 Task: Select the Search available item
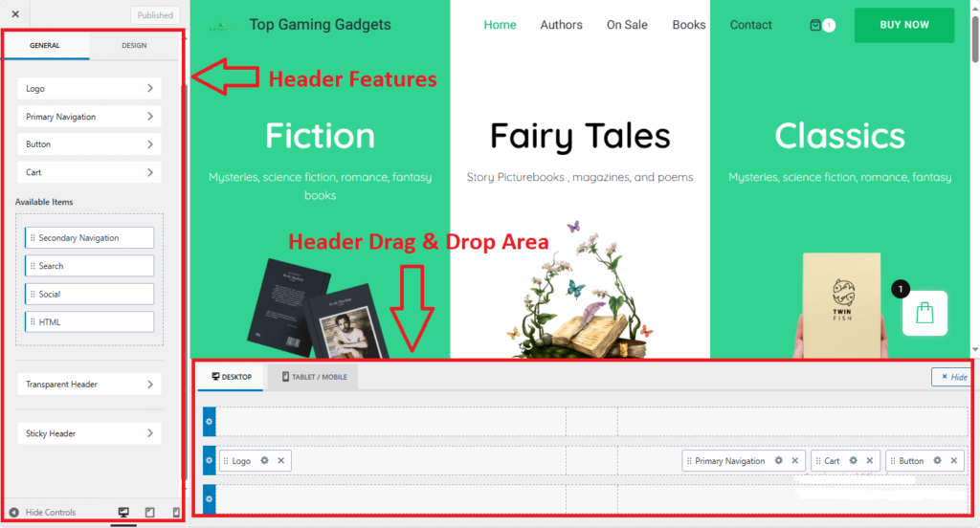click(x=89, y=266)
